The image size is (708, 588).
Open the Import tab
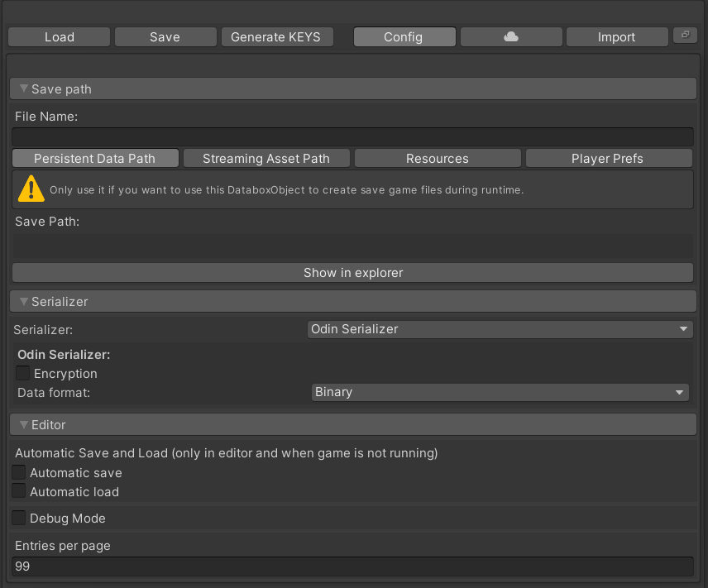616,37
